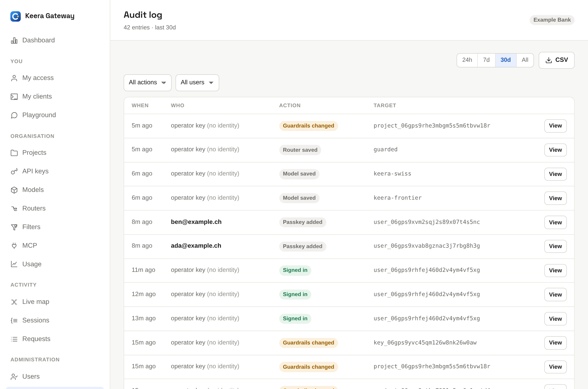This screenshot has width=588, height=389.
Task: Select the 7d time range
Action: pos(486,60)
